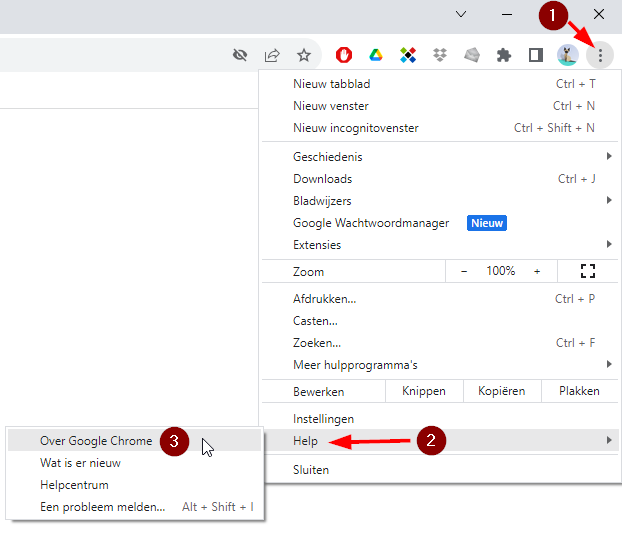Image resolution: width=622 pixels, height=540 pixels.
Task: Open the tab search chevron
Action: point(461,14)
